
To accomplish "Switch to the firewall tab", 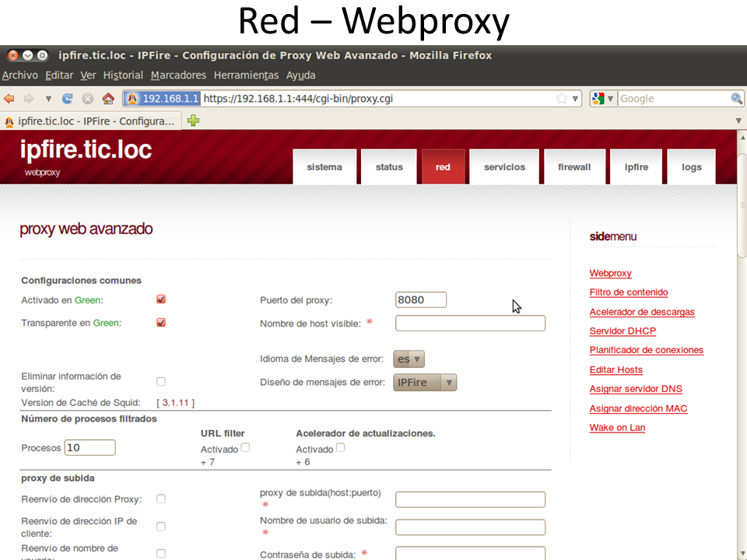I will tap(574, 167).
